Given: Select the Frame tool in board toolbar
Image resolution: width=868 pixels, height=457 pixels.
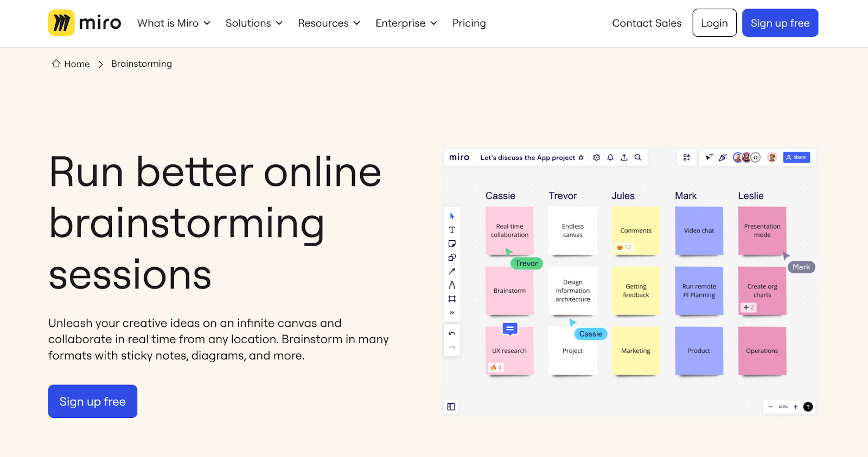Looking at the screenshot, I should click(x=452, y=299).
